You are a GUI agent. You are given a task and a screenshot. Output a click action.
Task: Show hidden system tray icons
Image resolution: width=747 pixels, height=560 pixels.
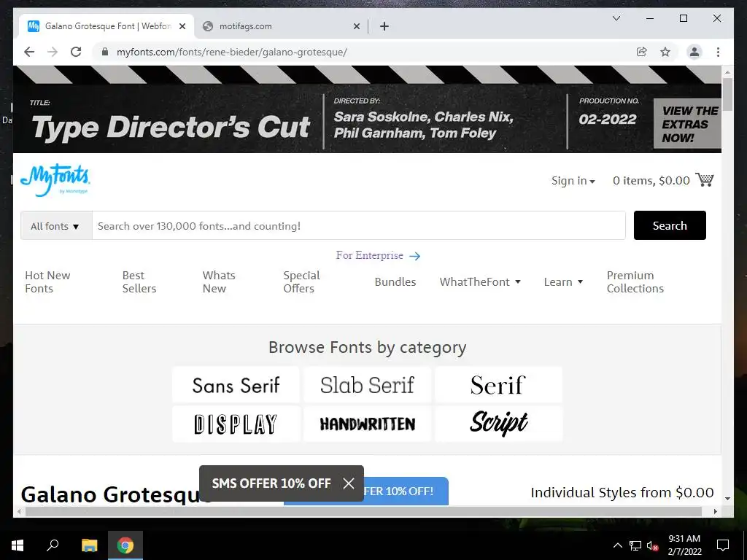tap(617, 545)
